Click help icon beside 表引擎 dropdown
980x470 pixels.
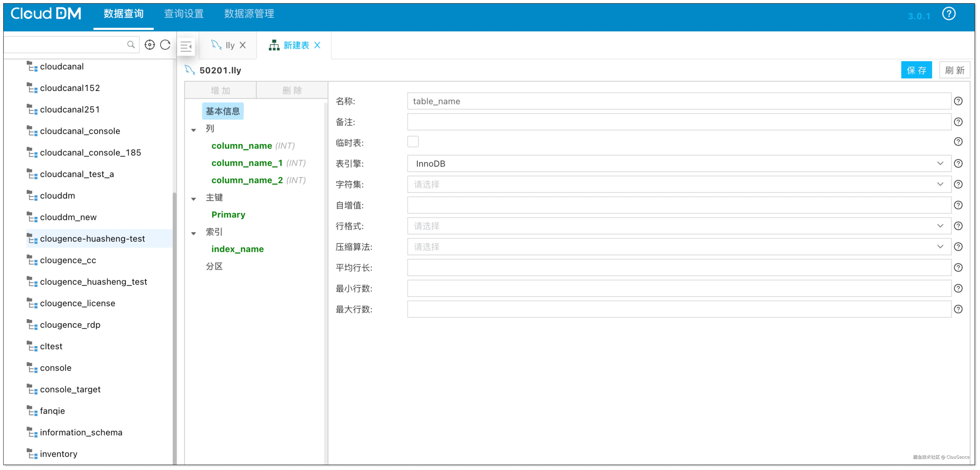coord(958,164)
